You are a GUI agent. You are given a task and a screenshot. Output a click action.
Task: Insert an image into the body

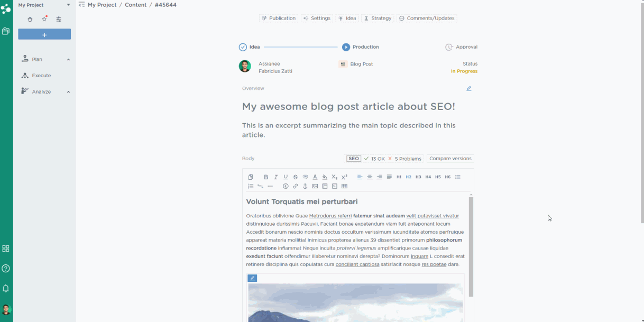click(x=315, y=186)
